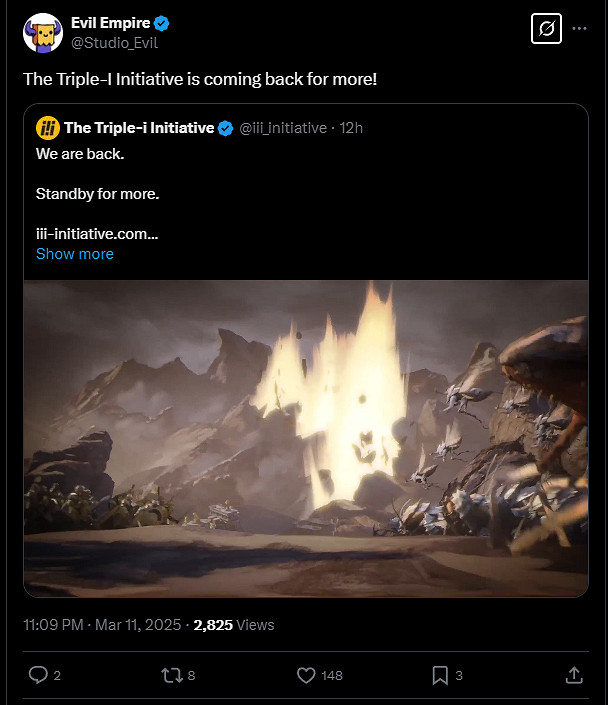Click the 11:09 PM Mar 11, 2025 timestamp
The image size is (608, 705).
tap(102, 625)
